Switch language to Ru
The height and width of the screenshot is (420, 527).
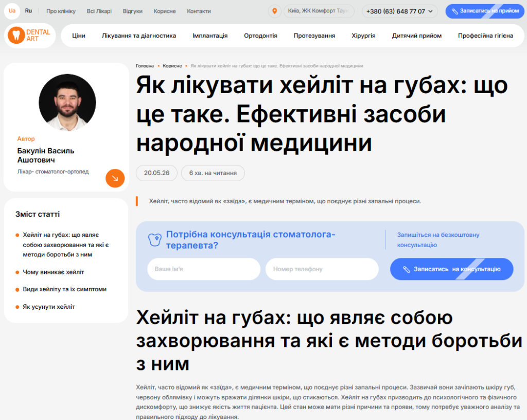click(29, 11)
